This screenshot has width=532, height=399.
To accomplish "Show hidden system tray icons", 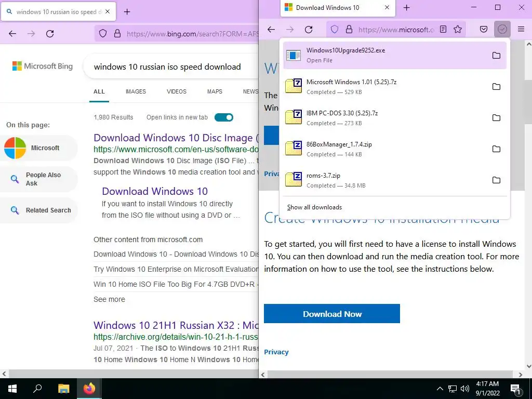I will click(x=440, y=389).
